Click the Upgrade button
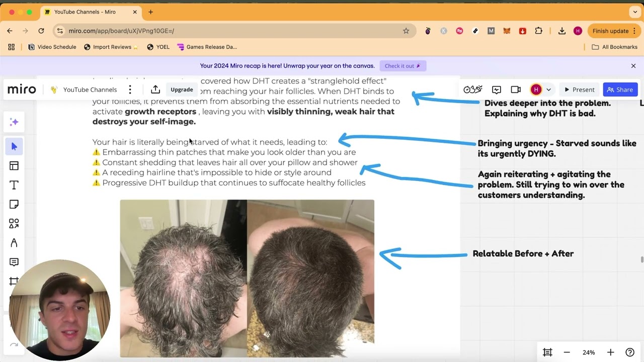 click(182, 89)
